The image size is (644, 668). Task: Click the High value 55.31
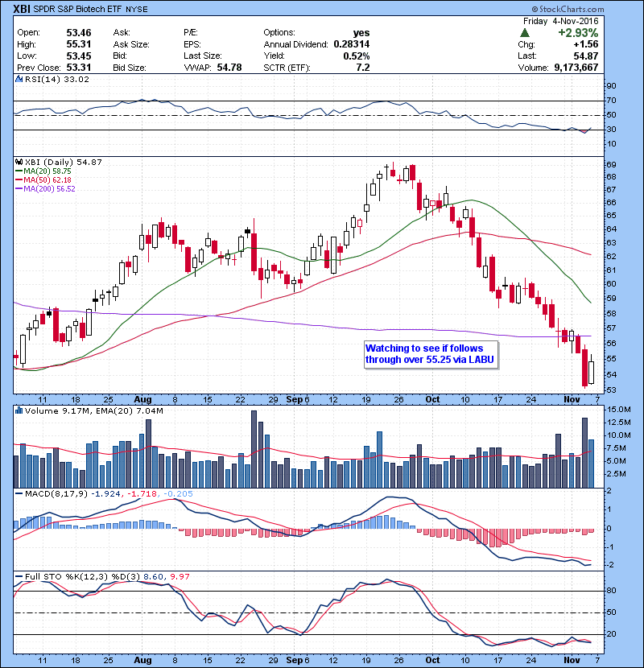(79, 44)
